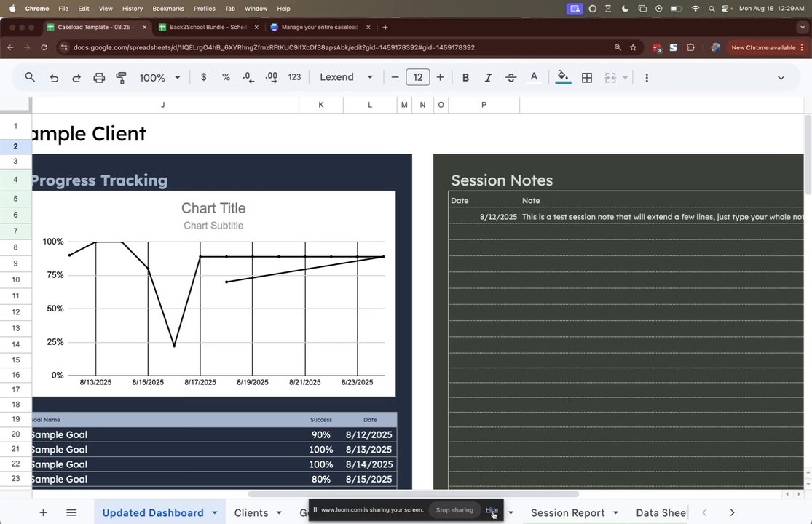Select column K header
The height and width of the screenshot is (524, 812).
(x=321, y=105)
